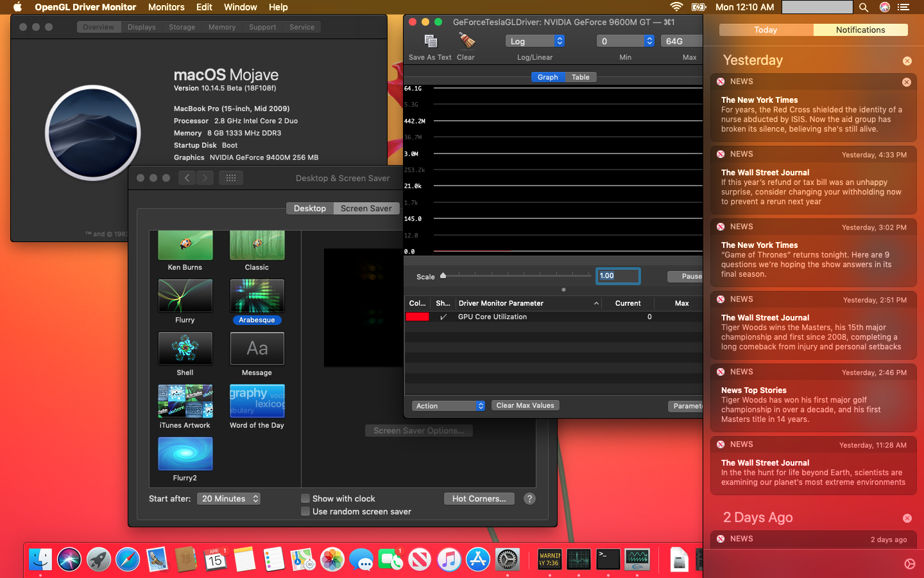Open the Window menu

pos(240,7)
